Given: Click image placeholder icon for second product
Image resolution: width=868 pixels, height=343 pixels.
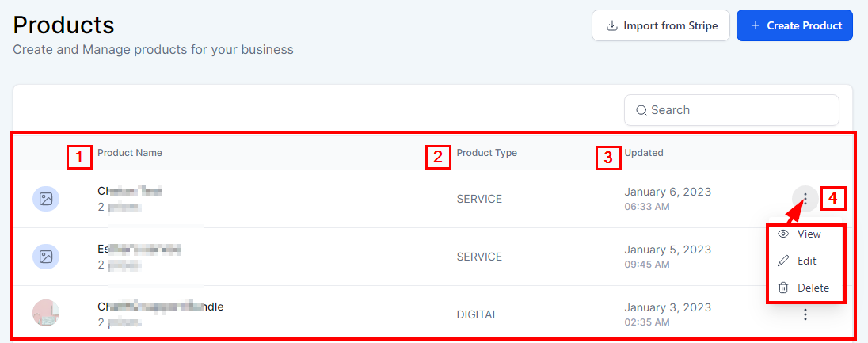Looking at the screenshot, I should coord(46,257).
